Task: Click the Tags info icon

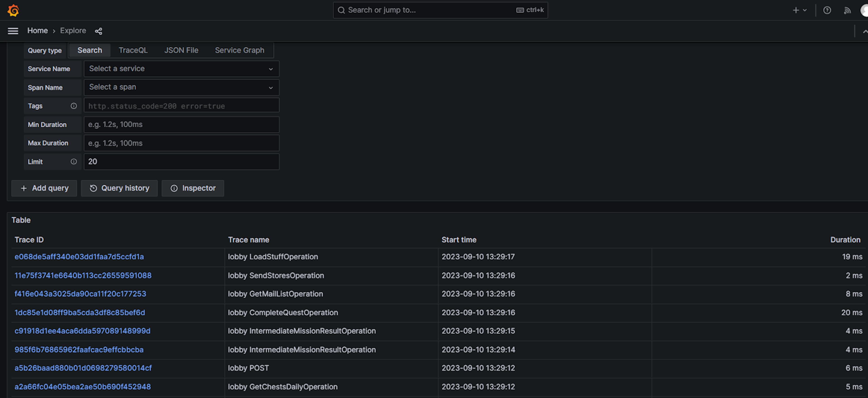Action: (x=73, y=106)
